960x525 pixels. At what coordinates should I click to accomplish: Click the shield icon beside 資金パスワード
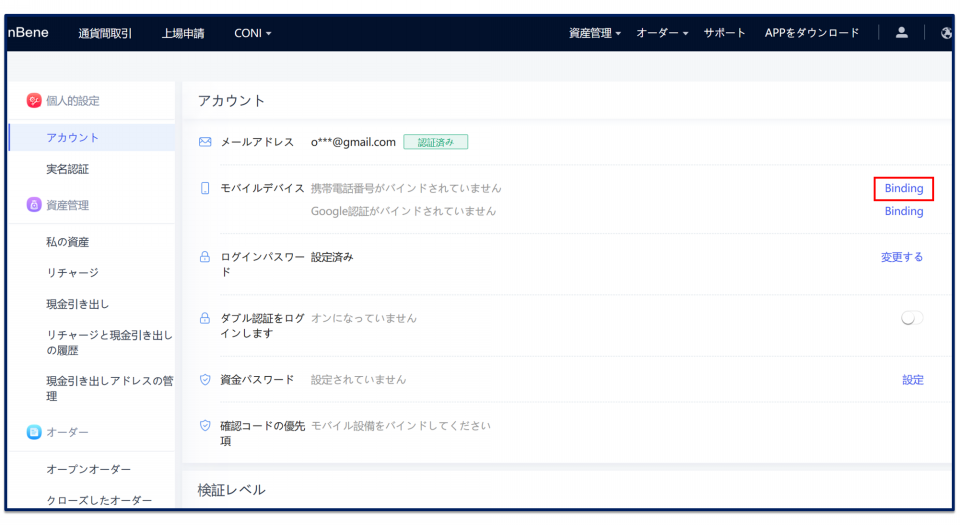(205, 379)
